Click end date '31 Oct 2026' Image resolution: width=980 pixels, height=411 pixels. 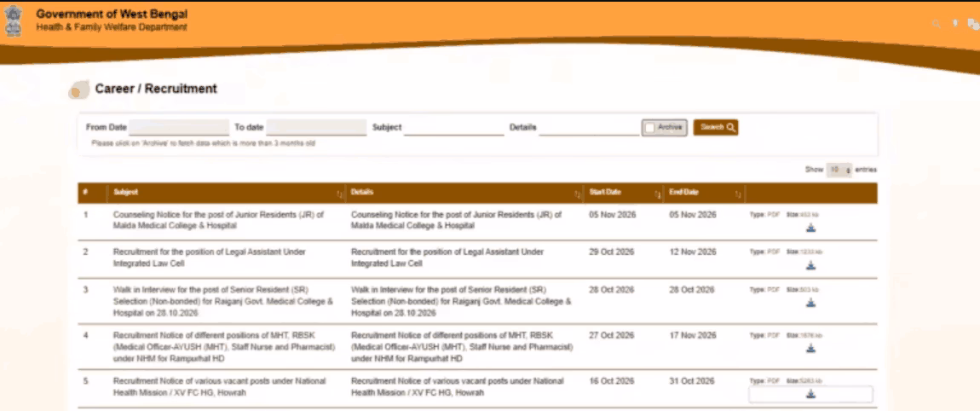[x=693, y=381]
